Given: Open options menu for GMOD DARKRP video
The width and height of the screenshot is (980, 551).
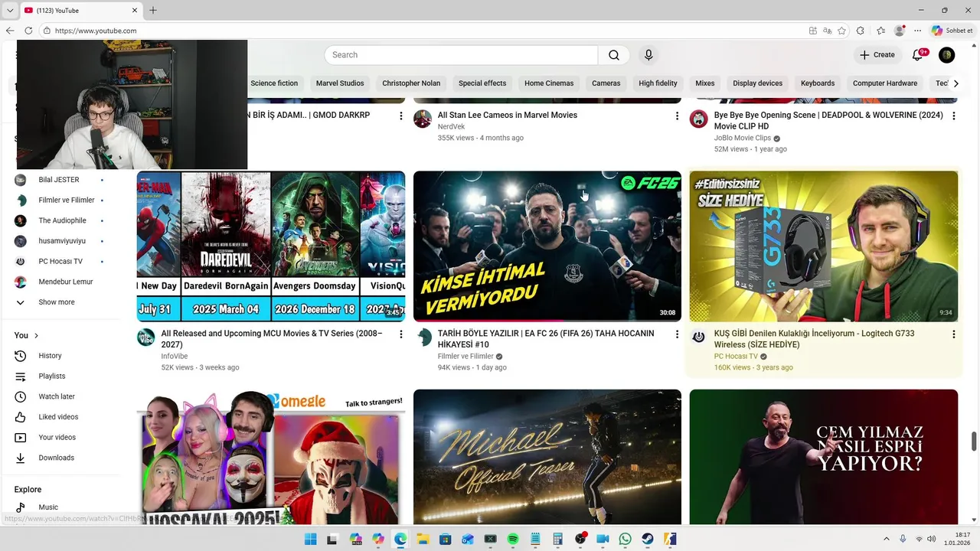Looking at the screenshot, I should tap(400, 116).
